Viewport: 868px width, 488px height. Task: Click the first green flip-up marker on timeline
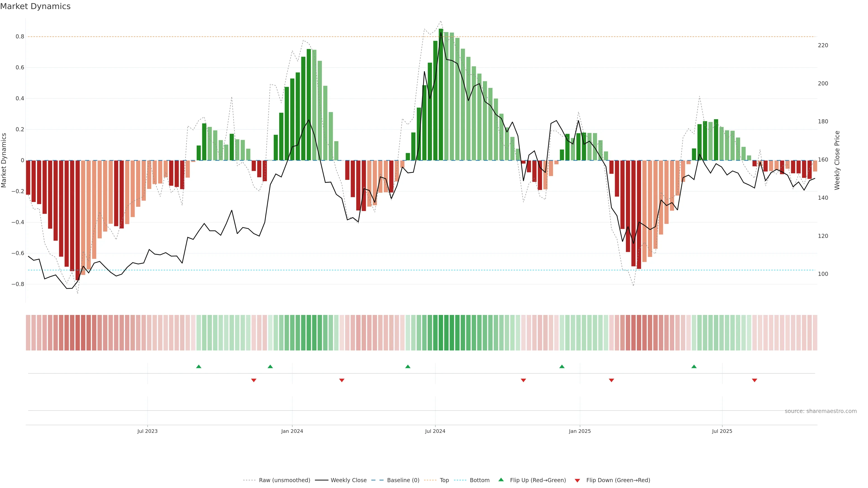click(x=198, y=366)
